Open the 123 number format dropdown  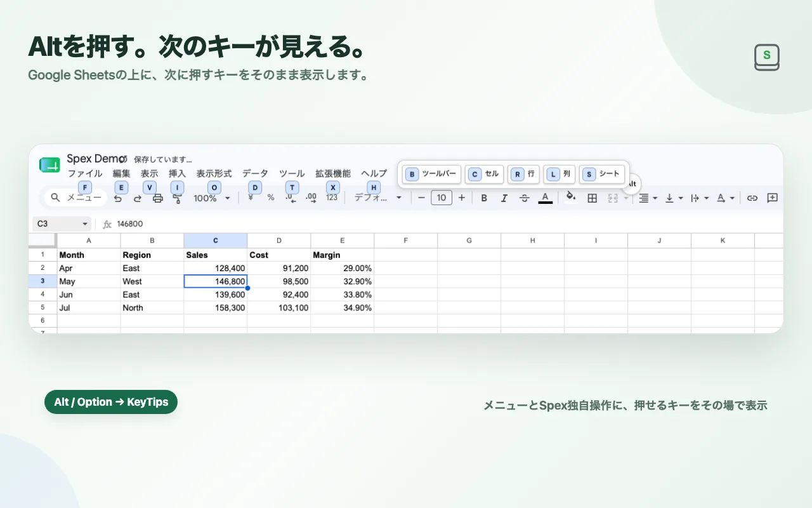point(332,197)
